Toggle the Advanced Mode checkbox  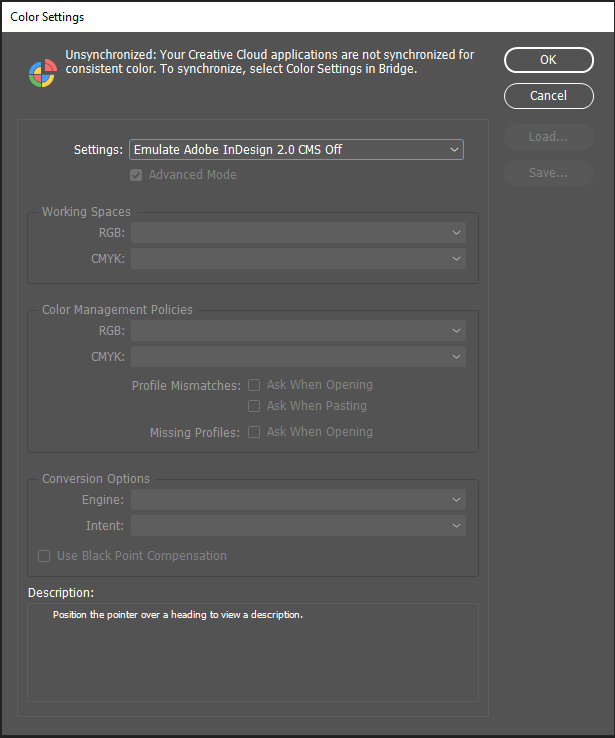(136, 175)
